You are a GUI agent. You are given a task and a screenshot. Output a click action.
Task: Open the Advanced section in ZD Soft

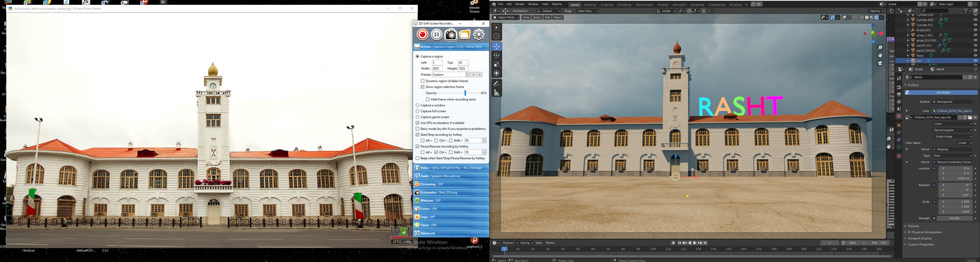coord(451,233)
